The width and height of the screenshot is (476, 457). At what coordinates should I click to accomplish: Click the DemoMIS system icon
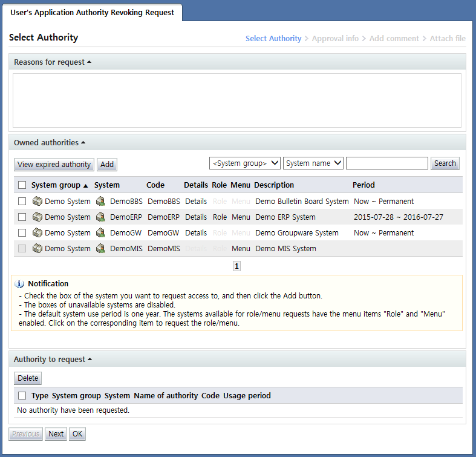click(x=100, y=249)
